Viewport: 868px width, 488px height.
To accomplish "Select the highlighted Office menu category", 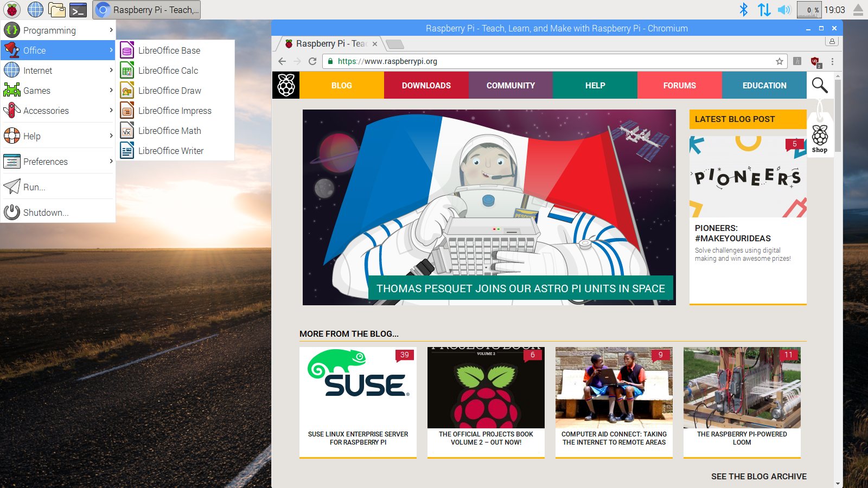I will [x=58, y=50].
